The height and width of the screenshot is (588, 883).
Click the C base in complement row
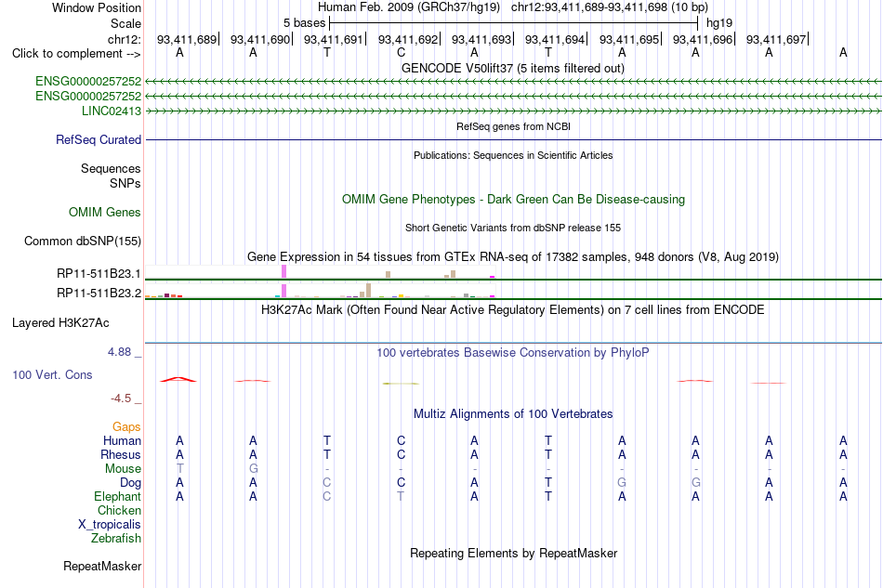click(x=401, y=52)
